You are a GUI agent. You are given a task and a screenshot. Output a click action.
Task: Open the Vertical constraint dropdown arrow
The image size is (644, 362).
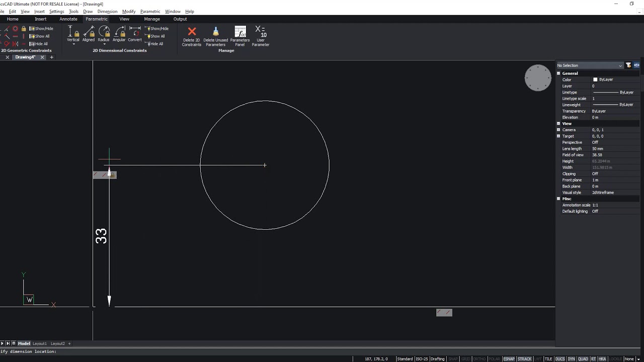click(73, 44)
